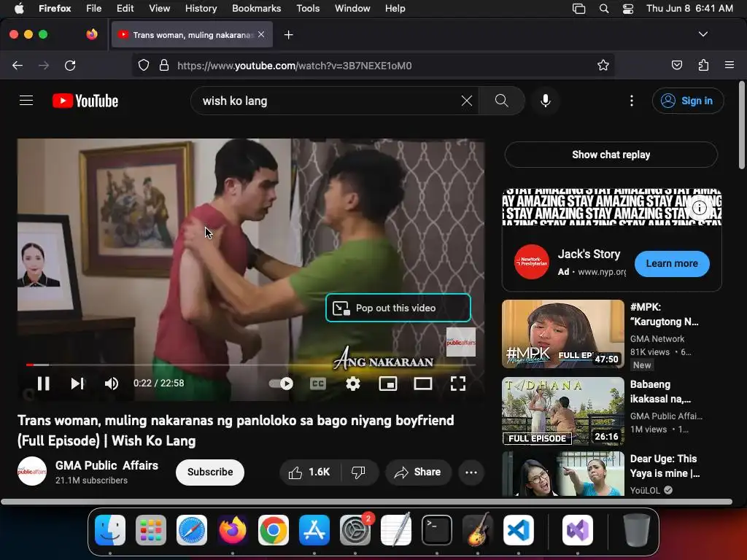
Task: Open Control Center in menu bar
Action: point(628,8)
